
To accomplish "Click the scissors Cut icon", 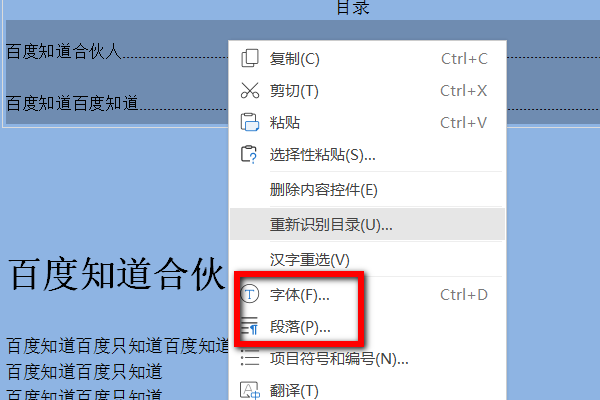I will [250, 91].
